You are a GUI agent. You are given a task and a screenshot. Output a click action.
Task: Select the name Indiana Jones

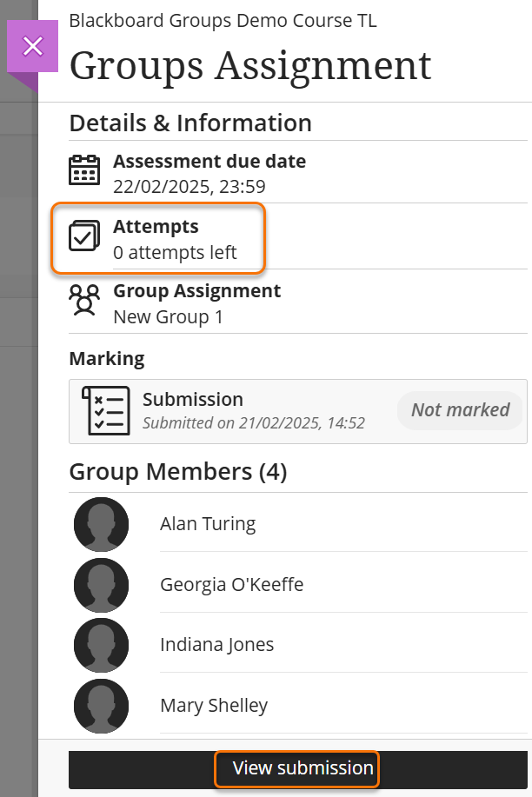(216, 645)
